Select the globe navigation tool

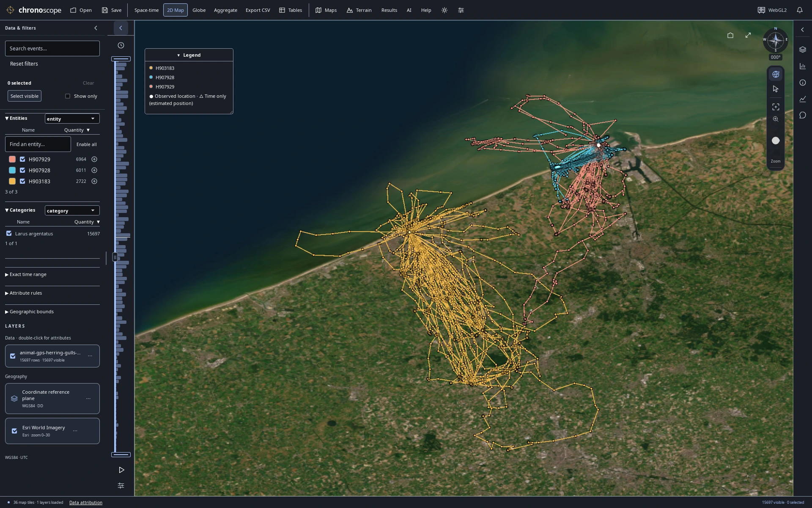coord(776,74)
